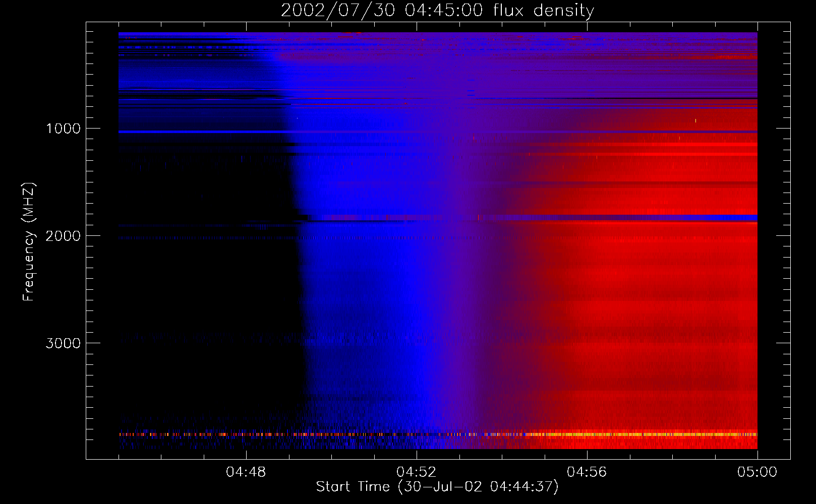Click the plot title '2002/07/30 04:45:00 flux density'
The width and height of the screenshot is (816, 504).
click(x=437, y=10)
